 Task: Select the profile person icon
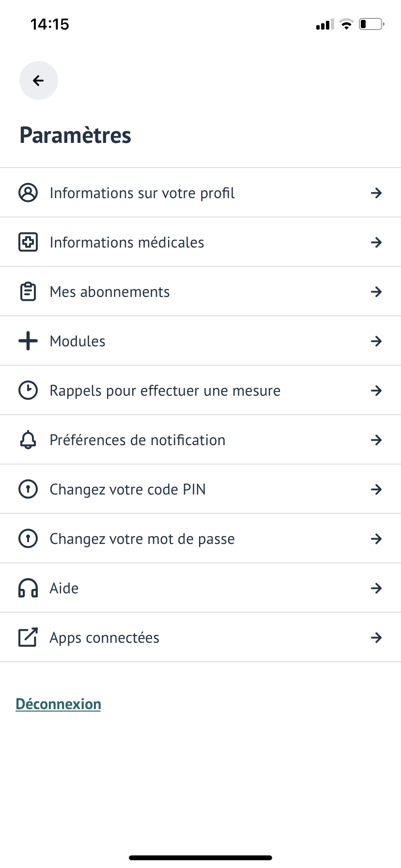(28, 193)
